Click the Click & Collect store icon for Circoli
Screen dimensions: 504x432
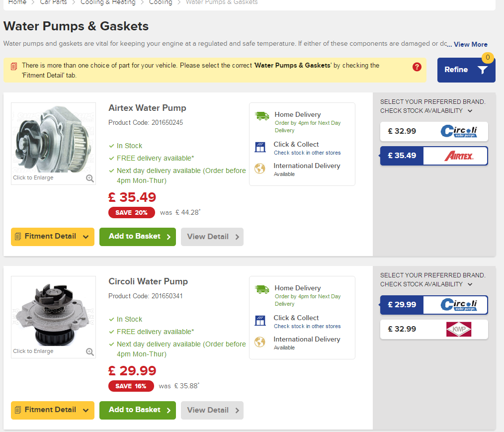tap(260, 321)
